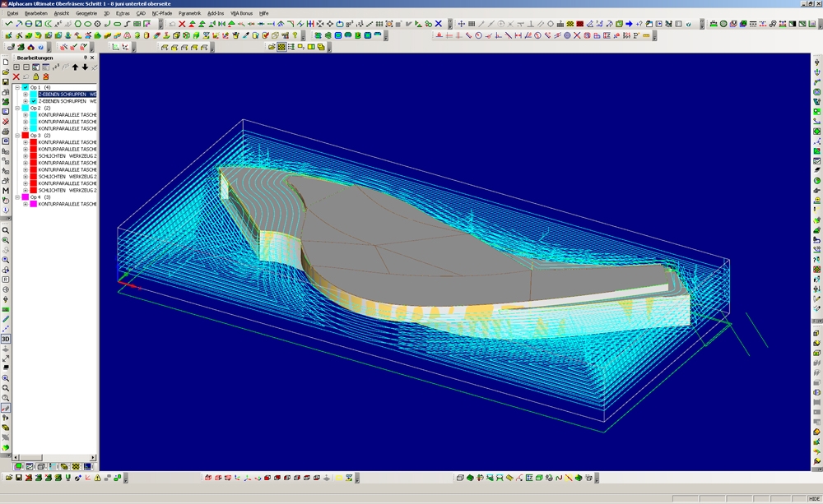Click the magenta color box of Op 4
Viewport: 823px width, 504px height.
pyautogui.click(x=26, y=197)
